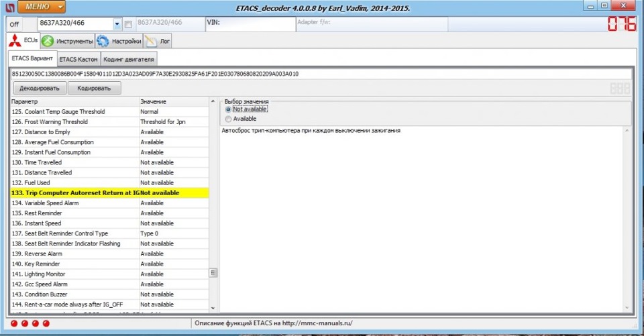Click the green tools icon on Инструменты tab
The image size is (644, 336).
(48, 41)
